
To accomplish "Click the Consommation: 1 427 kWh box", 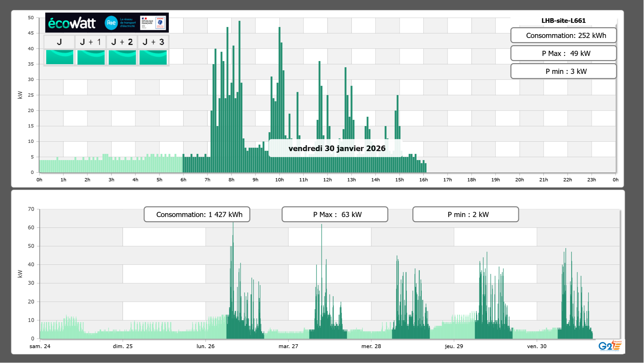I will point(197,214).
